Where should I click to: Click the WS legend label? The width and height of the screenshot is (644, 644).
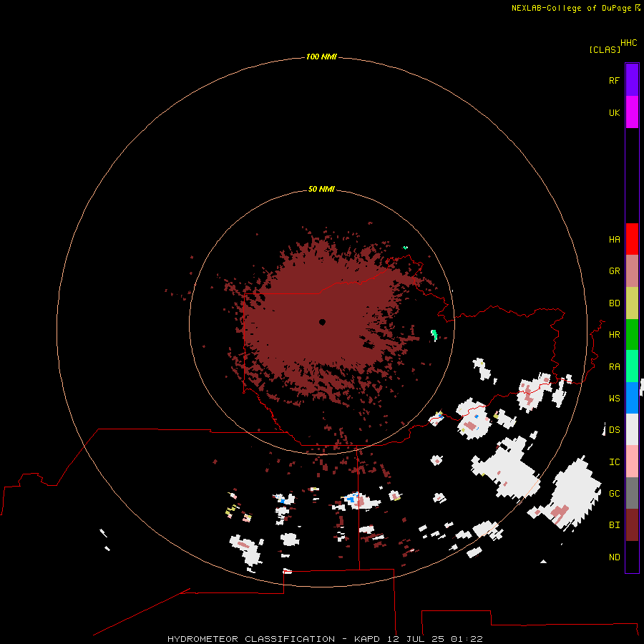[614, 399]
